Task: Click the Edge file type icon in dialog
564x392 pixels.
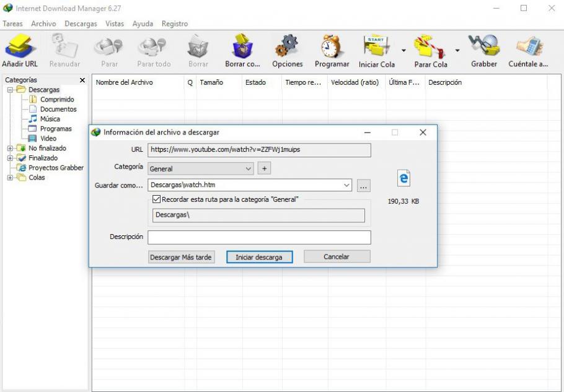Action: pyautogui.click(x=403, y=178)
